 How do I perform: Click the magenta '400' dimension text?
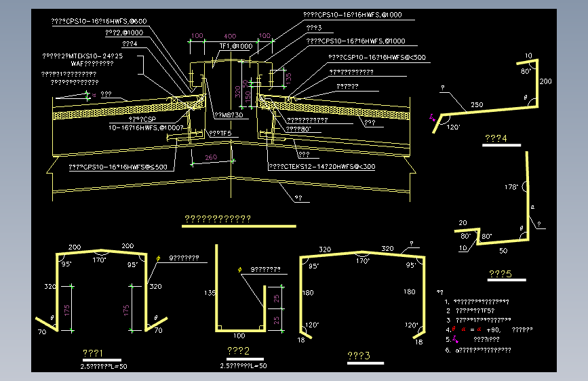[x=230, y=36]
